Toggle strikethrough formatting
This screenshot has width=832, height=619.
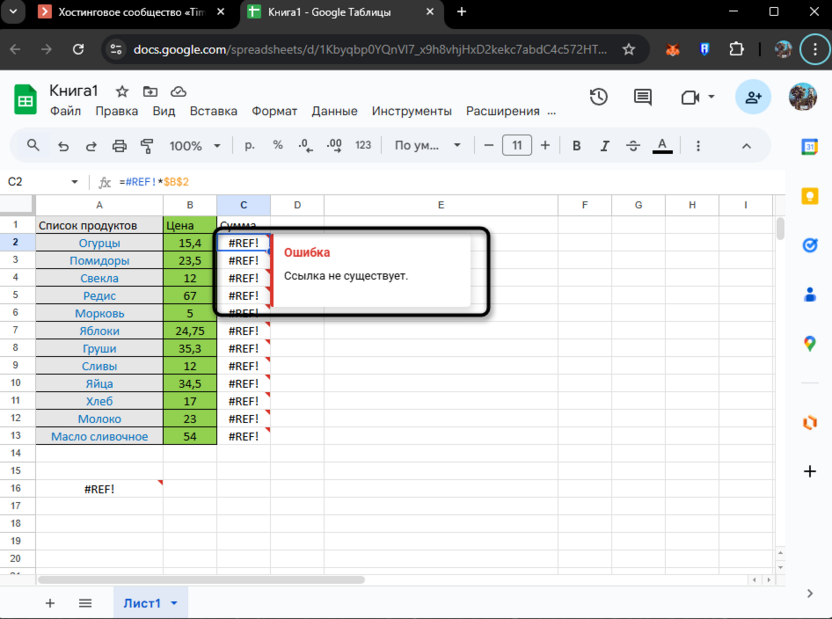coord(632,146)
